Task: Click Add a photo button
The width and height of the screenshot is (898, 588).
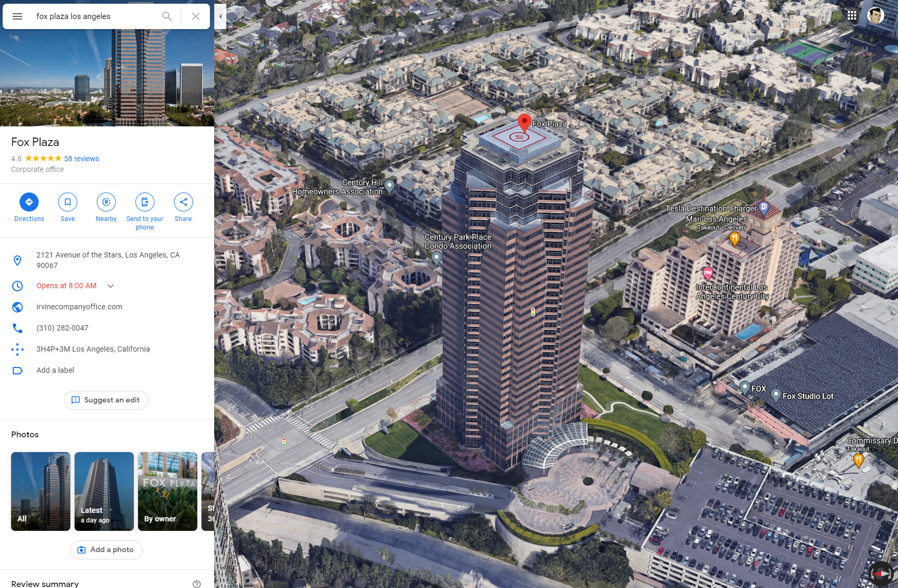Action: coord(106,550)
